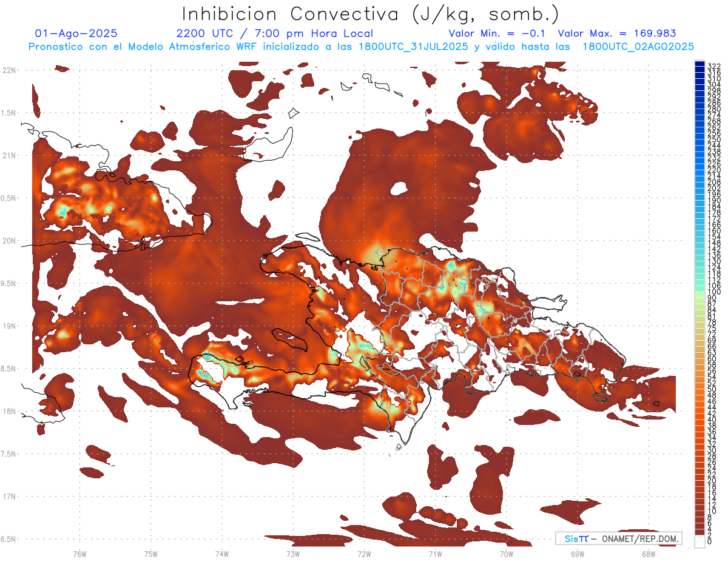Click the 'Valor Max. = 169.983' readout

tap(616, 33)
